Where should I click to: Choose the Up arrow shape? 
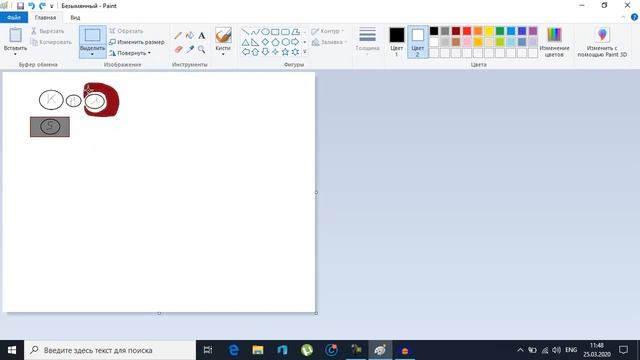click(x=255, y=52)
